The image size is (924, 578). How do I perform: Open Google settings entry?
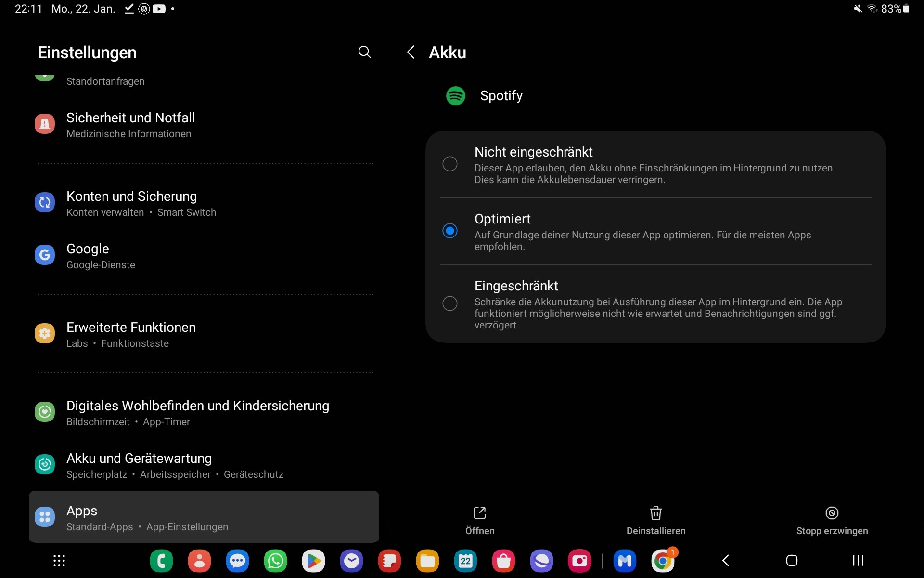tap(88, 255)
